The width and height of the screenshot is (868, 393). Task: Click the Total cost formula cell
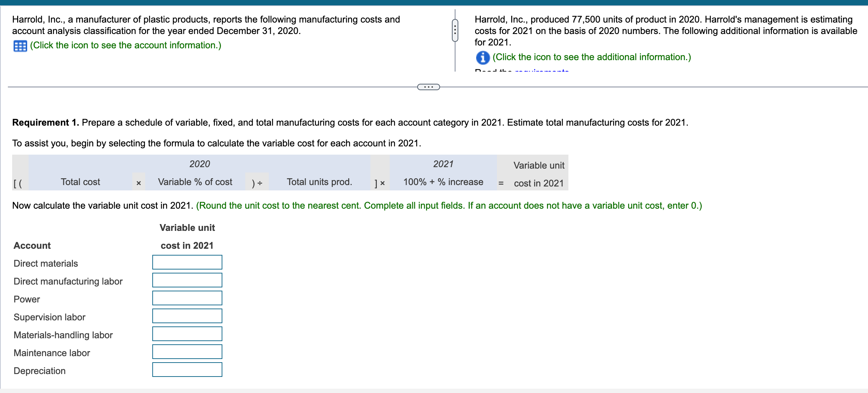pos(80,182)
